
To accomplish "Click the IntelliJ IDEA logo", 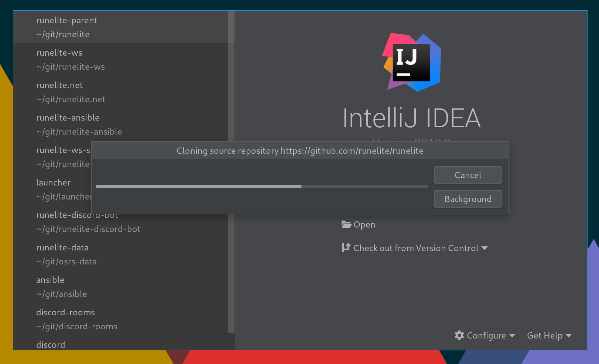I will pos(411,62).
